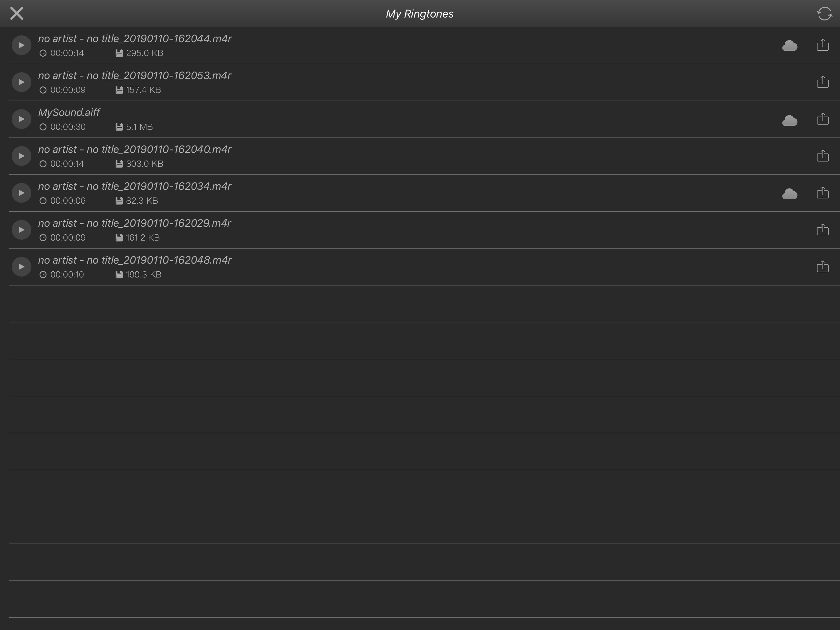The width and height of the screenshot is (840, 630).
Task: Play the ringtone ending in 162034.m4r
Action: (x=21, y=193)
